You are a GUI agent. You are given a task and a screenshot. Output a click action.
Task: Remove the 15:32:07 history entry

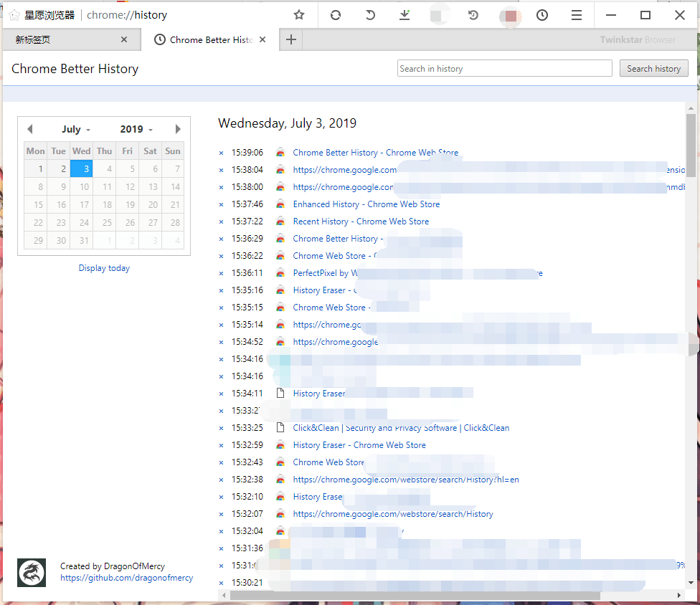pos(221,515)
